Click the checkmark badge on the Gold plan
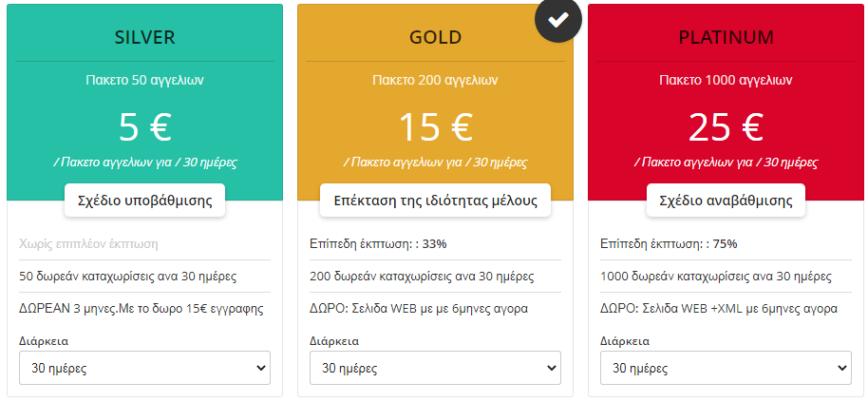This screenshot has height=402, width=868. pyautogui.click(x=558, y=20)
